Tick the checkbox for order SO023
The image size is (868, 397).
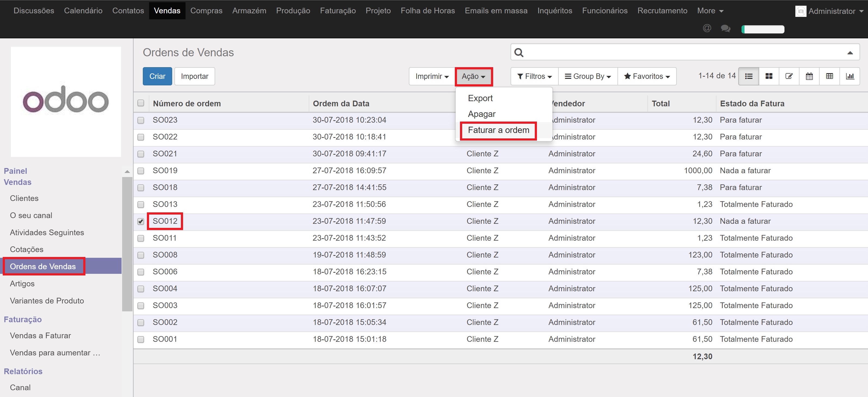141,120
